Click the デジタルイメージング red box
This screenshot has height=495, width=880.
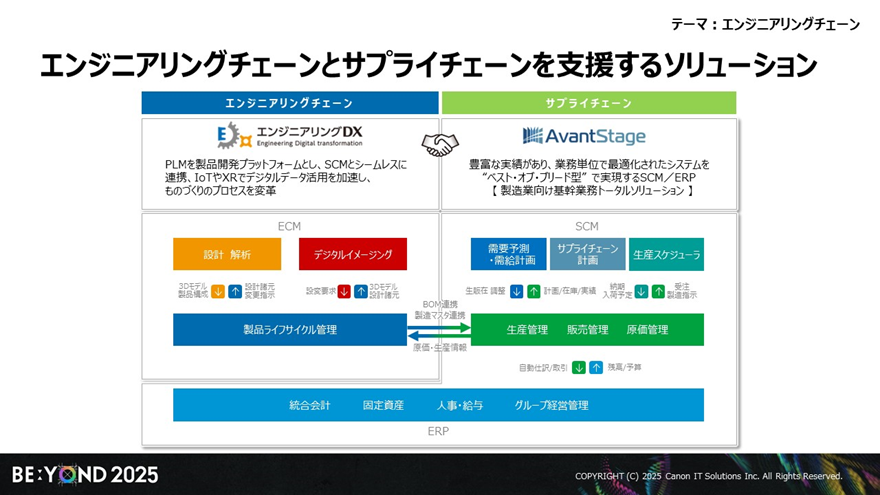click(x=352, y=254)
